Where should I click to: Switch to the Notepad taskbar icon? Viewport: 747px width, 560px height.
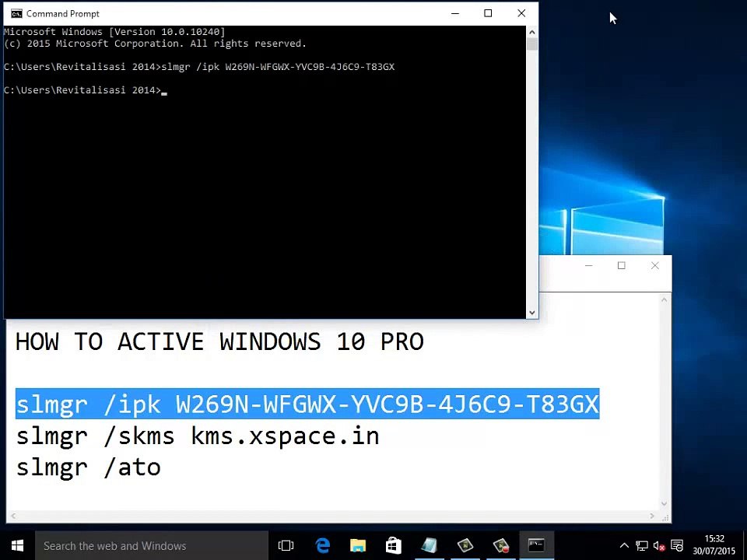(430, 546)
